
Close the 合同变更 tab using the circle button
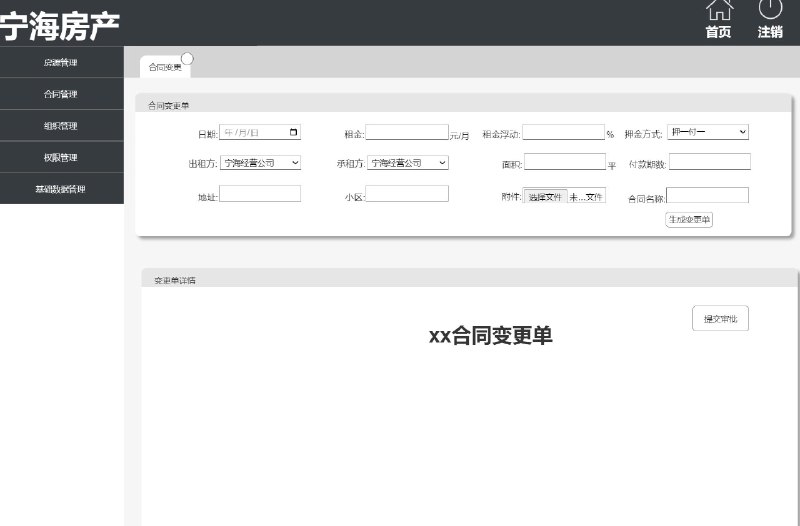pyautogui.click(x=187, y=59)
